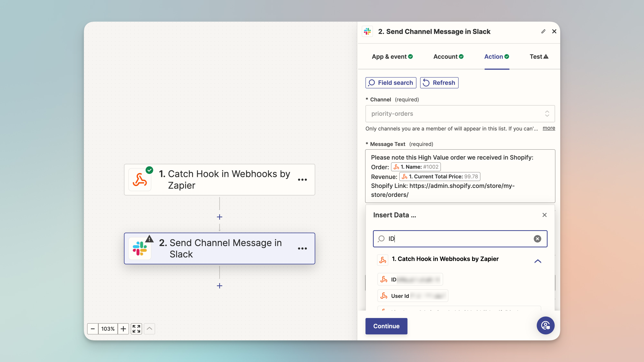Select the Catch Hook in Webhooks step card
The height and width of the screenshot is (362, 644).
220,180
